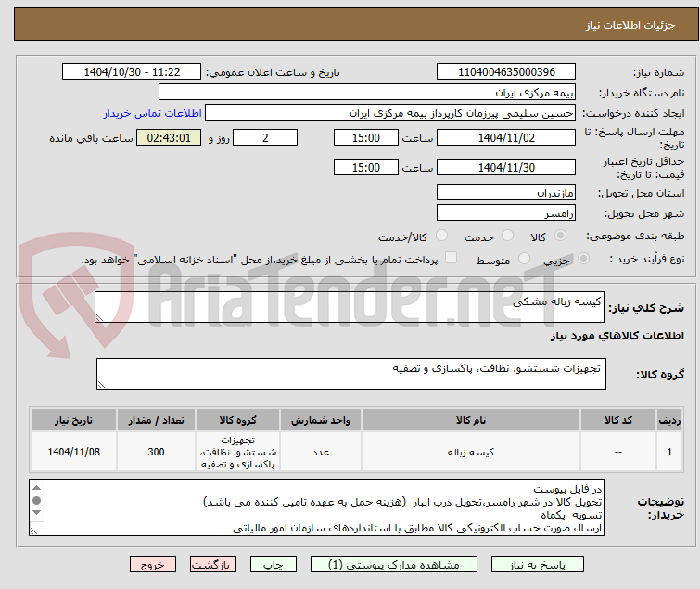The height and width of the screenshot is (589, 700).
Task: Click the کیسه زباله item name cell
Action: 471,452
